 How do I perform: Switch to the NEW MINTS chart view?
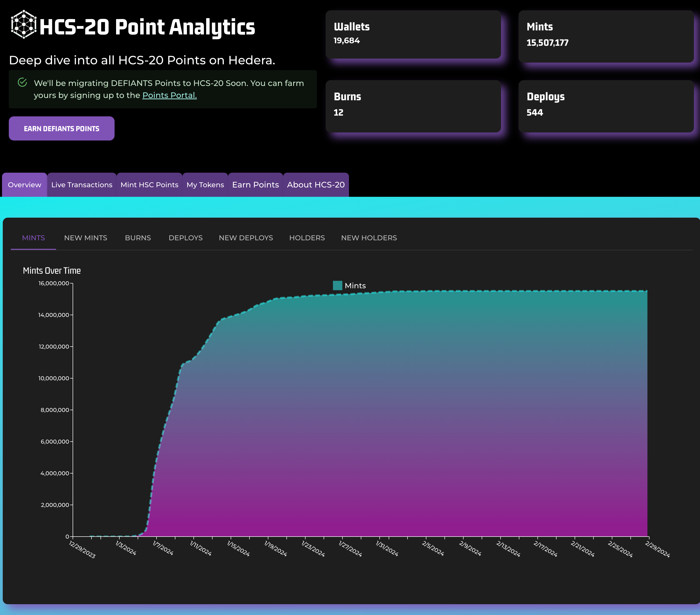click(85, 238)
